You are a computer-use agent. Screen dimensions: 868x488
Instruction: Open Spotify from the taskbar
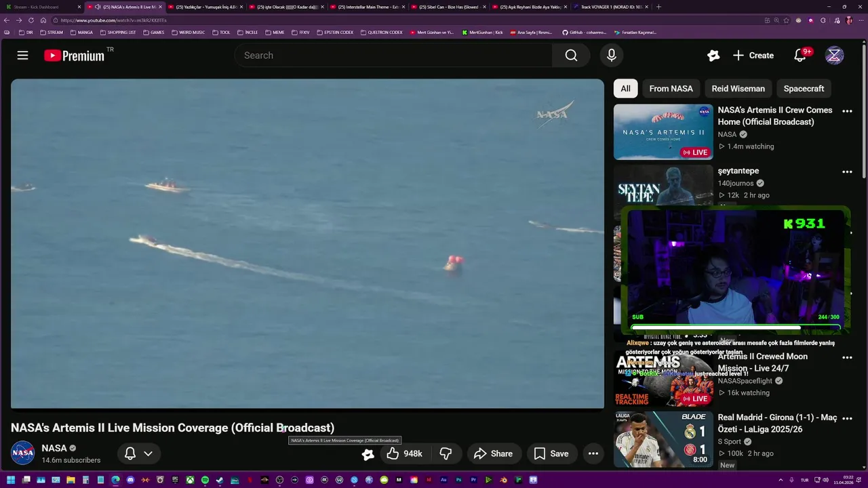(x=205, y=480)
